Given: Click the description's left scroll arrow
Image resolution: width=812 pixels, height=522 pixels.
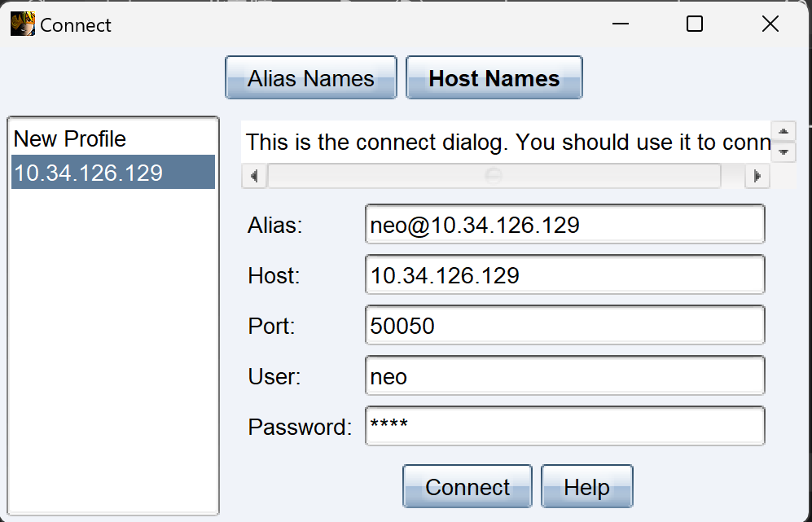Looking at the screenshot, I should (x=254, y=176).
